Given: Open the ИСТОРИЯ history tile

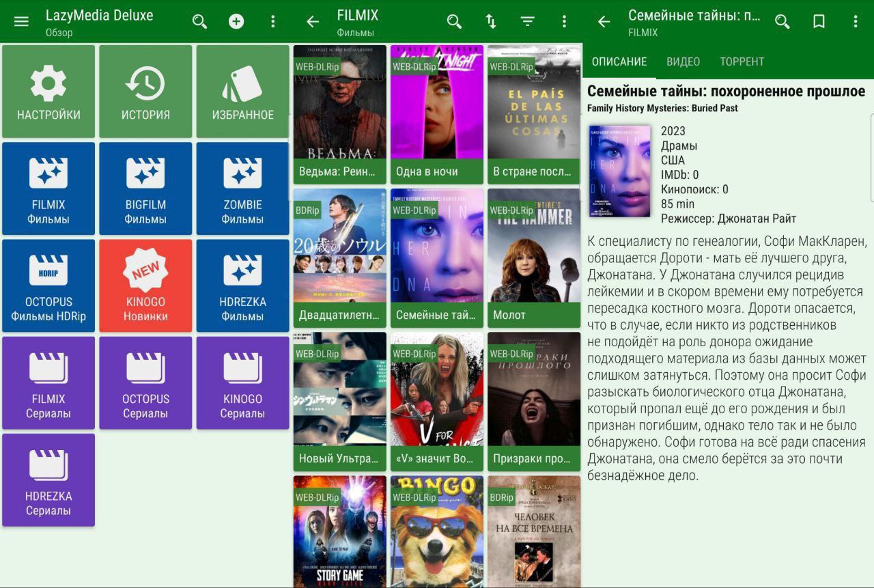Looking at the screenshot, I should (145, 92).
